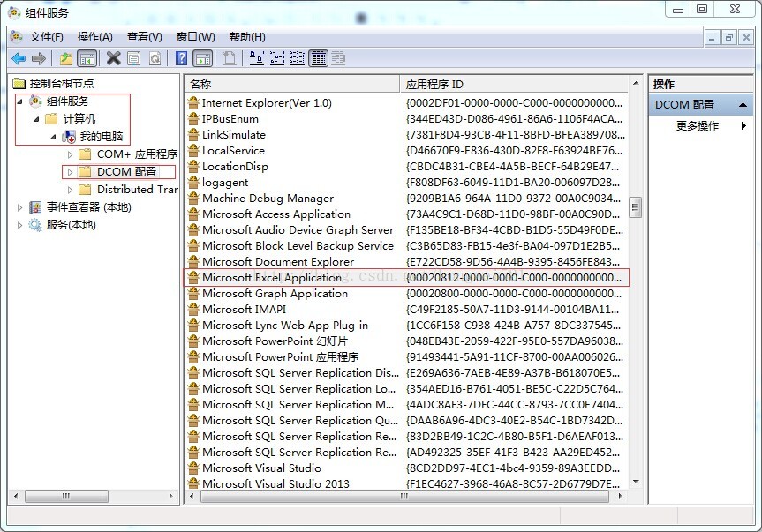
Task: Expand the Distributed Transaction node
Action: coord(70,190)
